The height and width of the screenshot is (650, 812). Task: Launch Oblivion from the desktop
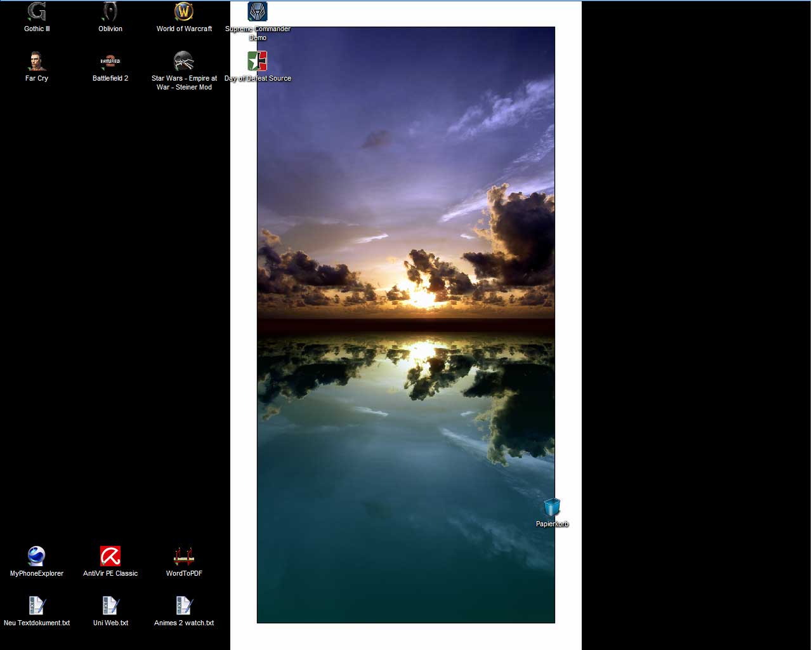point(110,12)
